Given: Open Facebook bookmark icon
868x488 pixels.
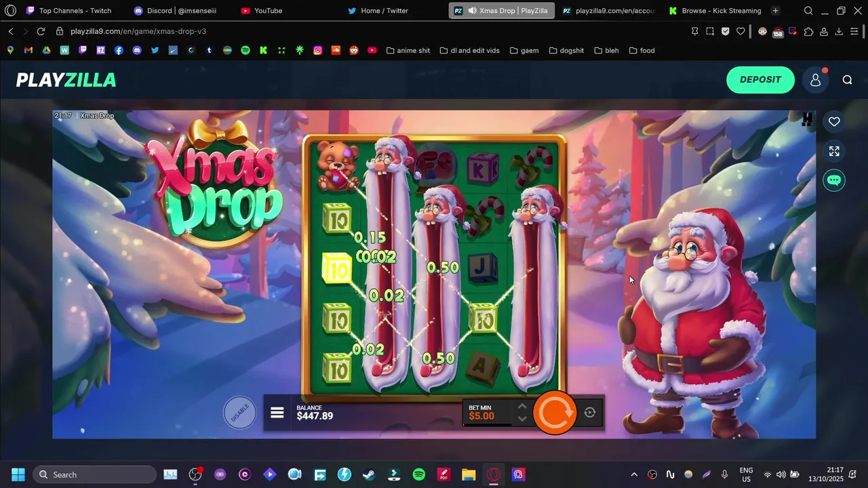Looking at the screenshot, I should pyautogui.click(x=119, y=50).
